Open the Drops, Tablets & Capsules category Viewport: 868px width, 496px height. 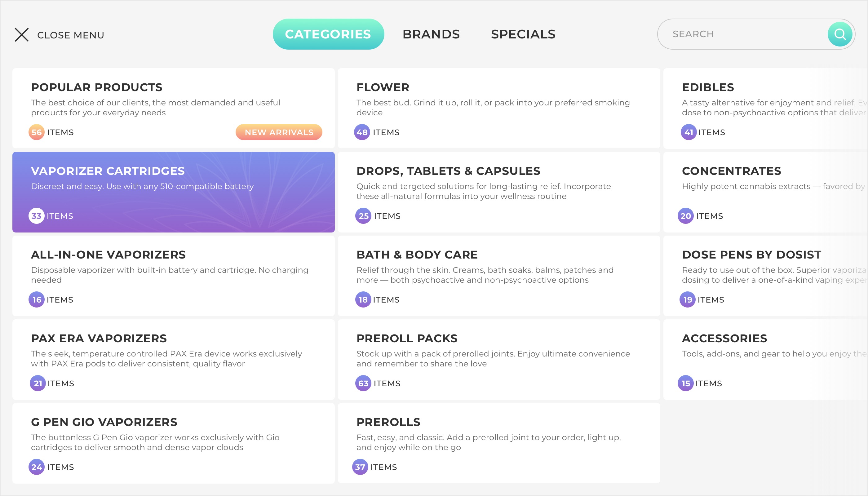tap(499, 192)
